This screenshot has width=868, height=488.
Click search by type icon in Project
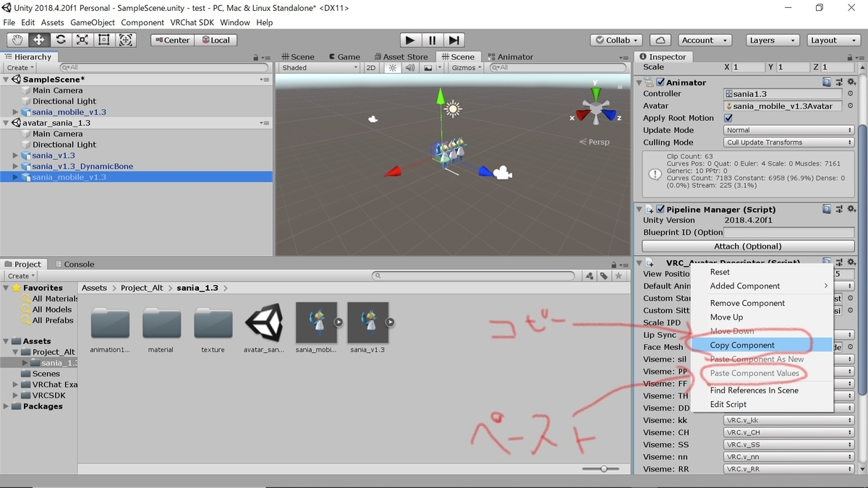(x=590, y=276)
